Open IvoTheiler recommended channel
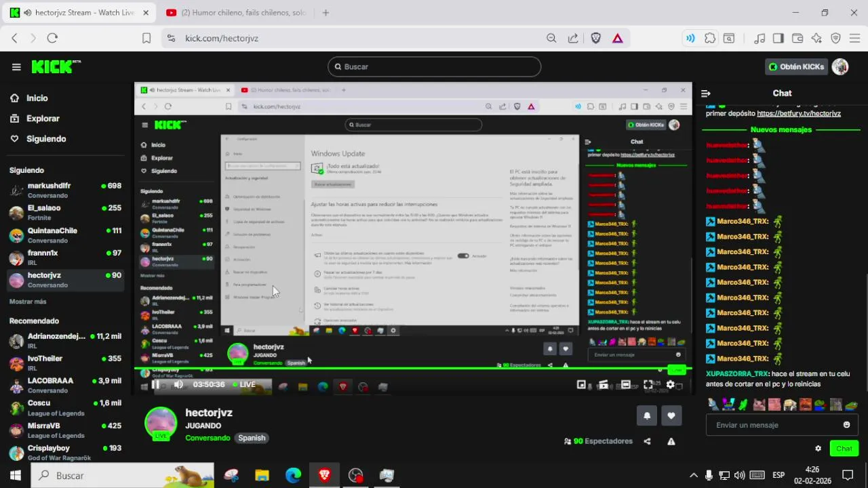The height and width of the screenshot is (488, 868). 65,363
